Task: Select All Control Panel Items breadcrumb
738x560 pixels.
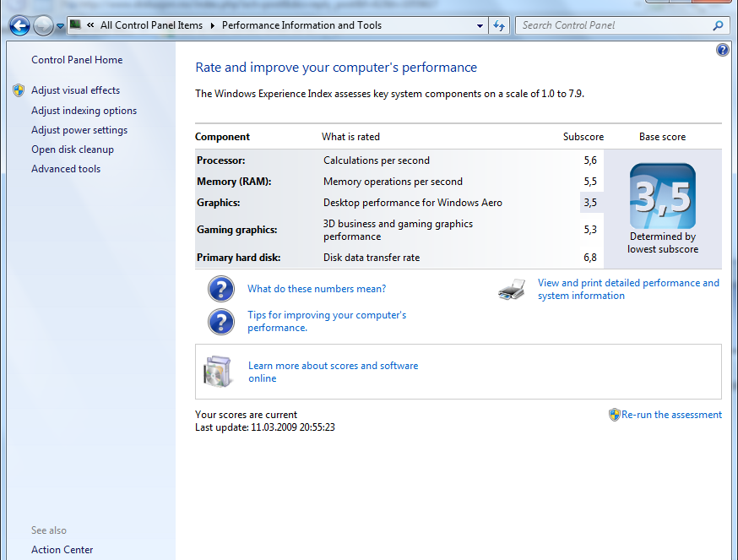Action: coord(151,25)
